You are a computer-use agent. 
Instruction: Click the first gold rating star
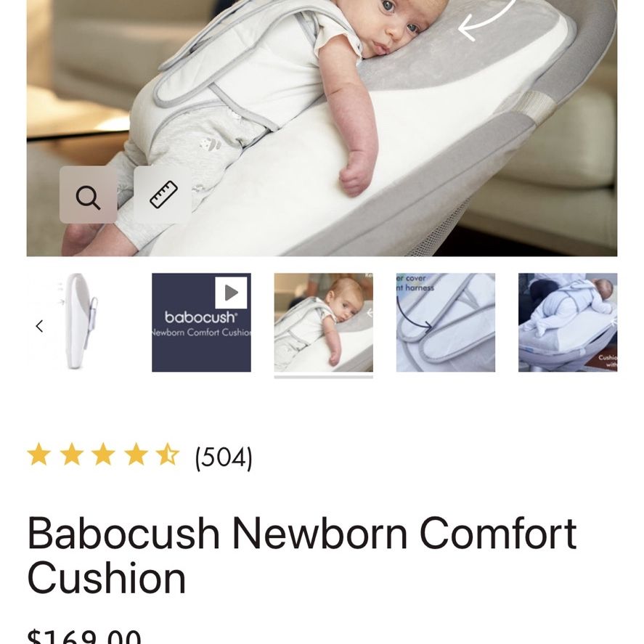39,455
